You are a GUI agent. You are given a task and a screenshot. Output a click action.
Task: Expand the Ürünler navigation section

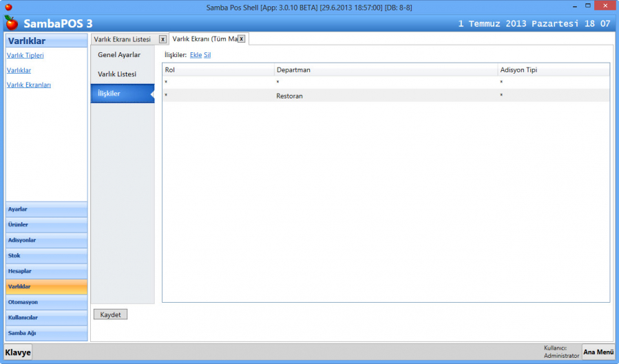pos(46,225)
